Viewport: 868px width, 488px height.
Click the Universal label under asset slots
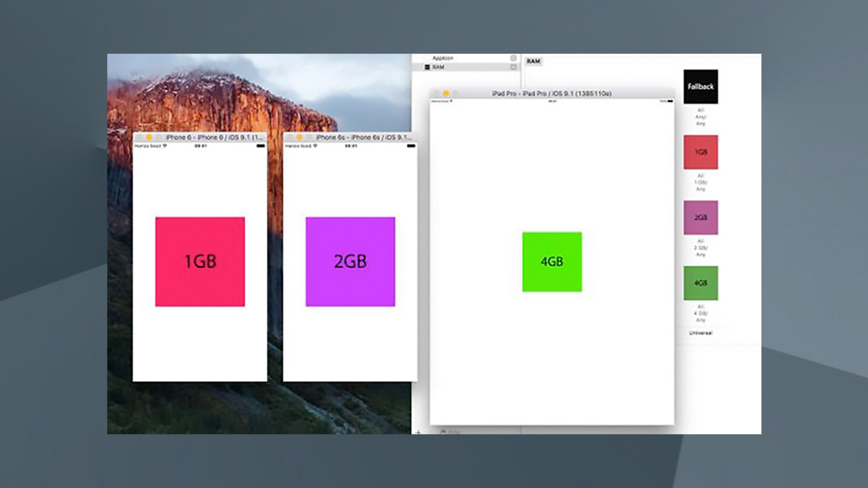point(700,333)
